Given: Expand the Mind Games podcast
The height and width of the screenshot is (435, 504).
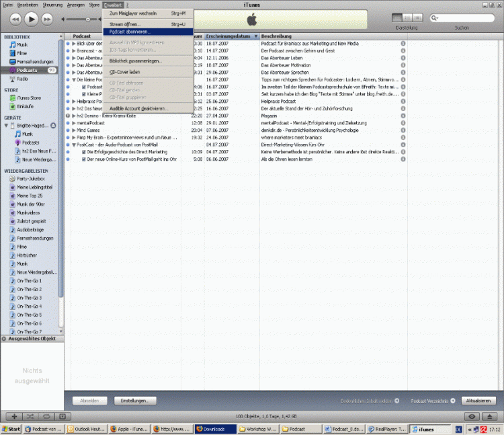Looking at the screenshot, I should (74, 130).
